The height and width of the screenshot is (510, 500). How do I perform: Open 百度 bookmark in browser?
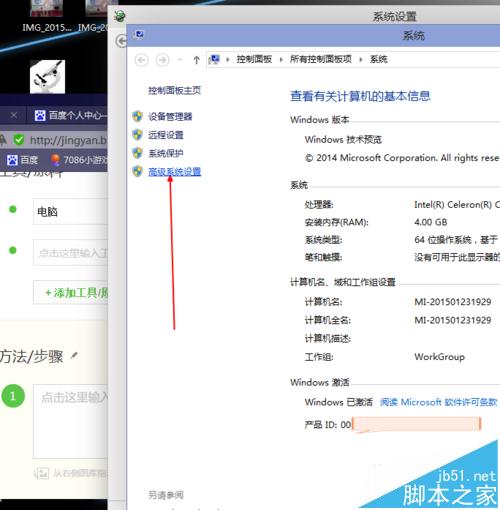click(23, 160)
